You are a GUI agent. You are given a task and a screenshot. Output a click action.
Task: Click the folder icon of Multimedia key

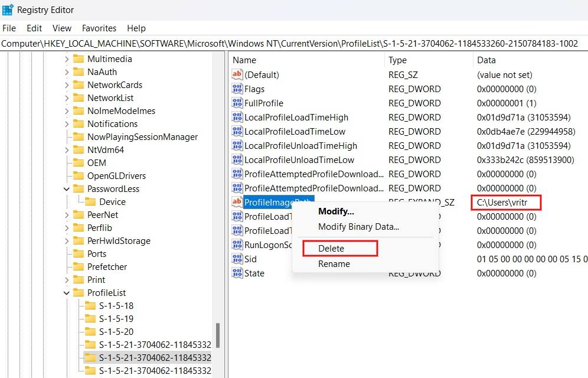79,58
